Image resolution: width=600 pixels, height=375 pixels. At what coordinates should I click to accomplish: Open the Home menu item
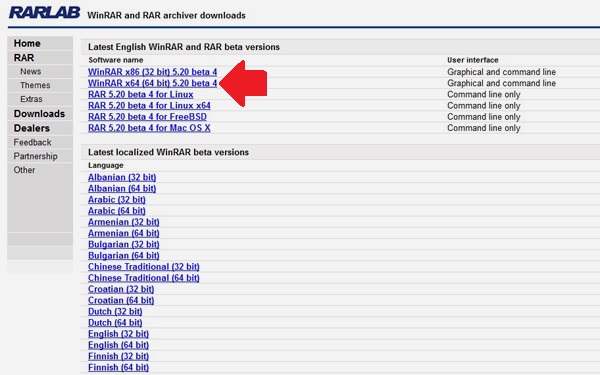coord(27,43)
